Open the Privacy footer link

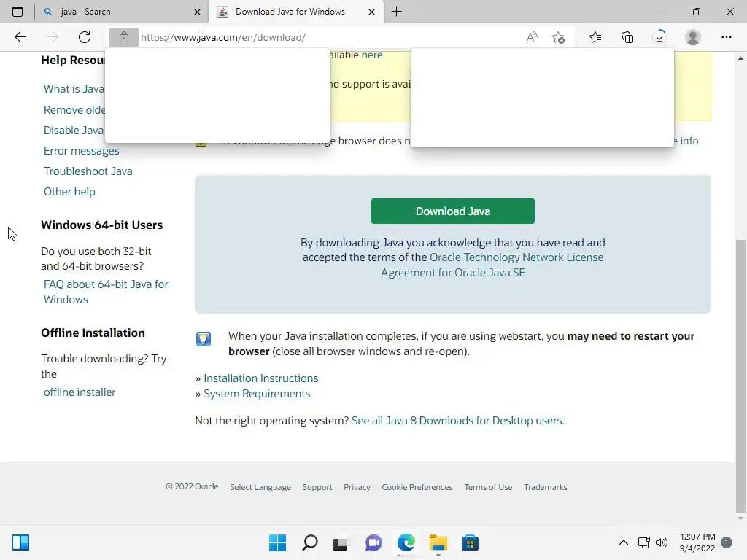click(357, 487)
